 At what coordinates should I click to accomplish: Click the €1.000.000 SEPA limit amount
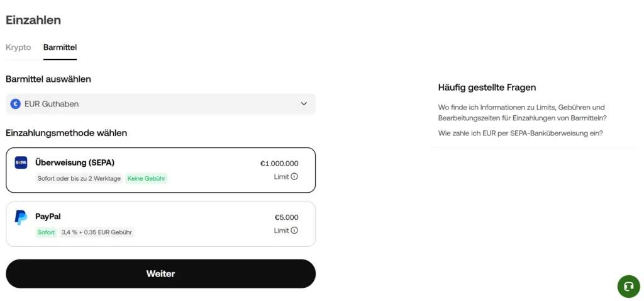coord(279,164)
